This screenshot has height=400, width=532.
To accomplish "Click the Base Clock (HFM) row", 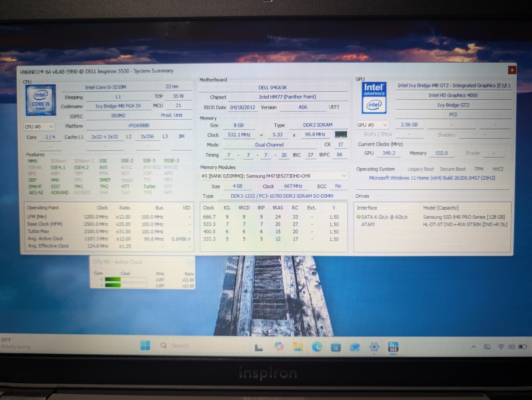I will coord(109,224).
